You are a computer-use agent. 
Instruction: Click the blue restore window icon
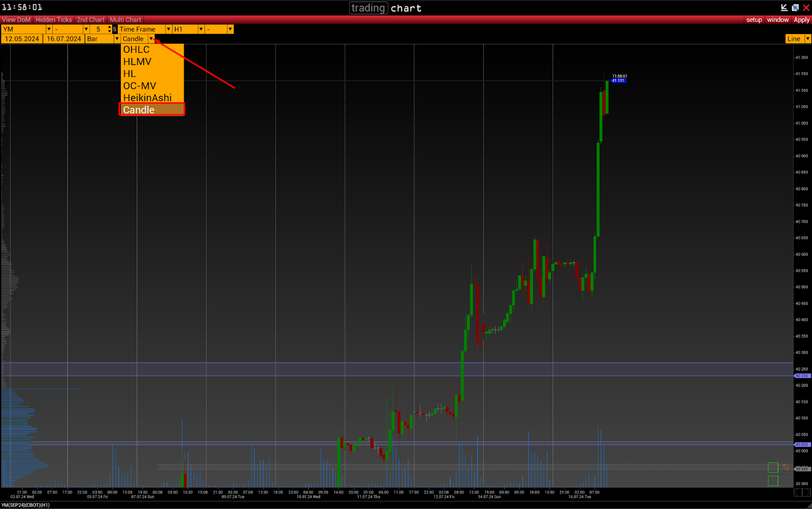click(795, 8)
